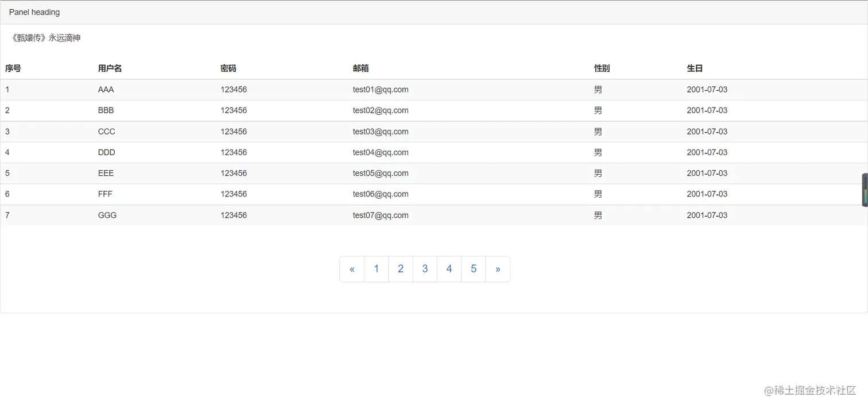Screen dimensions: 868x408
Task: Click serial number 1 cell
Action: click(x=7, y=90)
